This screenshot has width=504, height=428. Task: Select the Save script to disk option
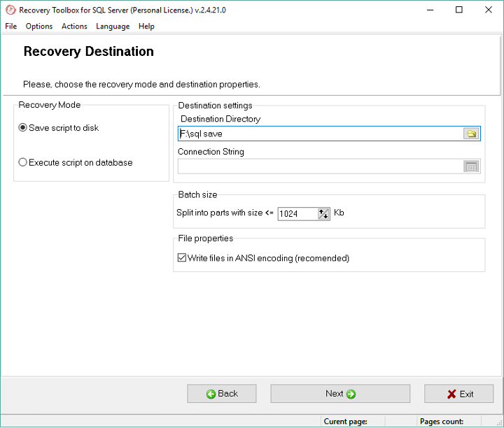coord(23,128)
